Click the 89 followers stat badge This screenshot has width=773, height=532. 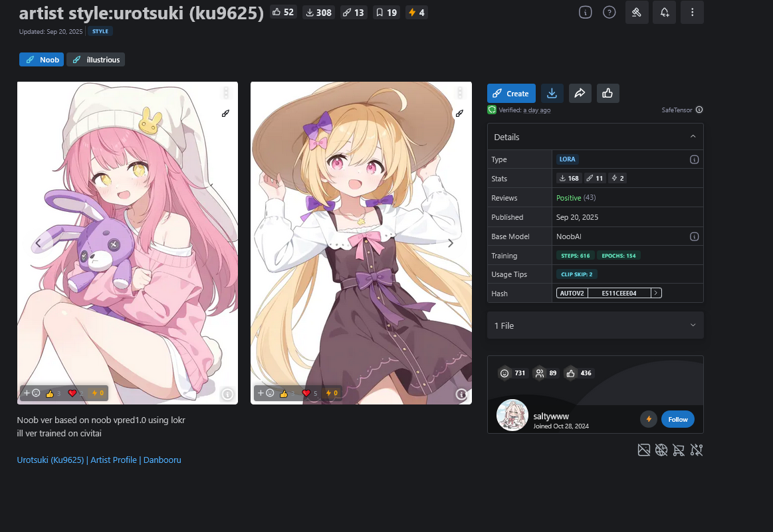point(546,373)
